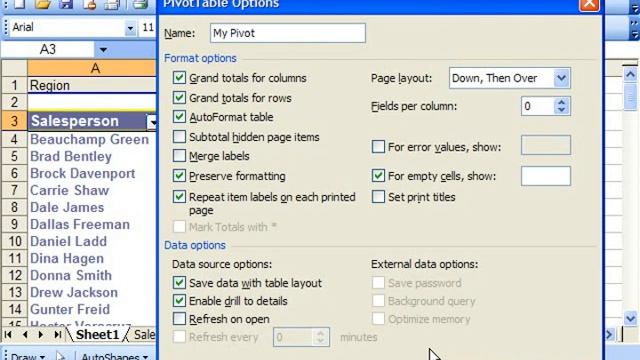Uncheck For empty cells, show

pos(378,176)
